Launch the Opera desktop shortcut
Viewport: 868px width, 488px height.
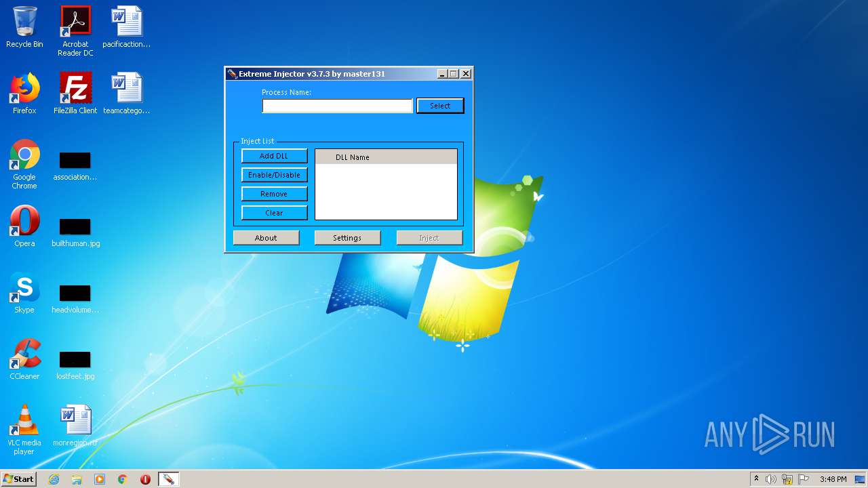(24, 226)
